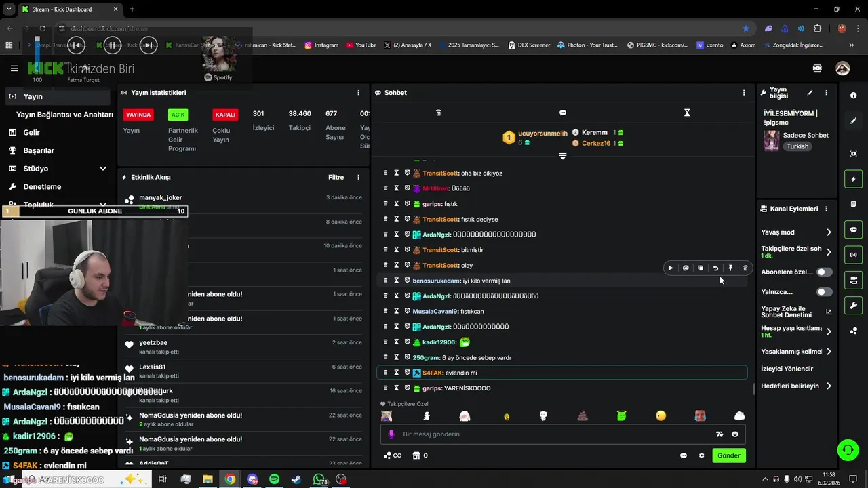Image resolution: width=868 pixels, height=488 pixels.
Task: Click the reply icon in message hover toolbar
Action: click(x=686, y=268)
